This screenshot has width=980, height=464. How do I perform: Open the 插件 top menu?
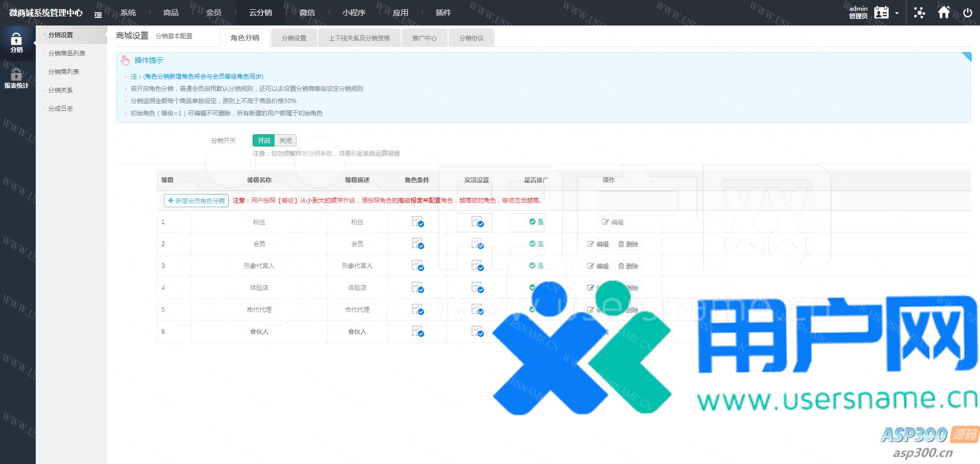tap(444, 12)
